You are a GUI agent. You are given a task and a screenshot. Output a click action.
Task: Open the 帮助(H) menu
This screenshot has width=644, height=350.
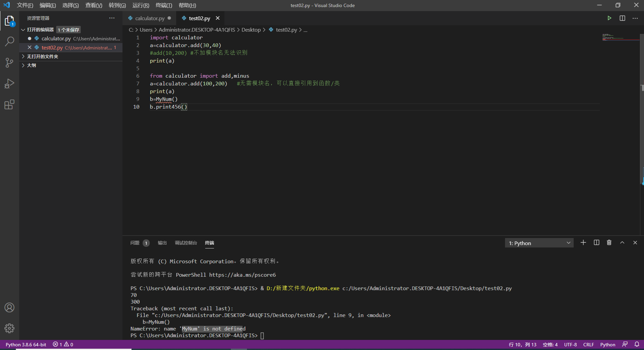click(187, 5)
